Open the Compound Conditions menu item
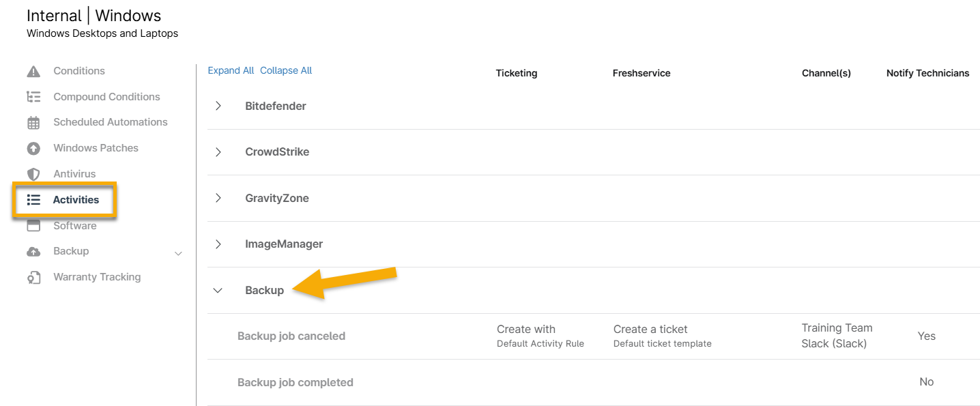The height and width of the screenshot is (406, 980). 106,97
